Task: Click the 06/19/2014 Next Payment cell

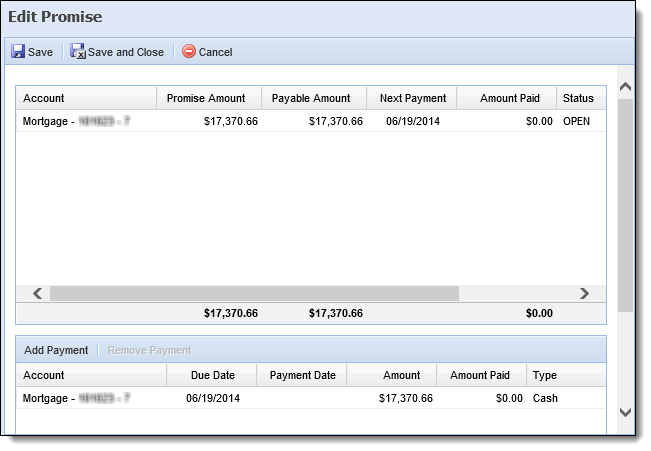Action: 413,121
